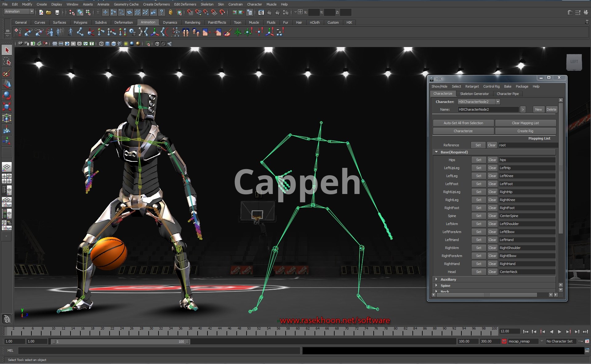Toggle snap to grids icon
591x364 pixels.
click(x=190, y=12)
